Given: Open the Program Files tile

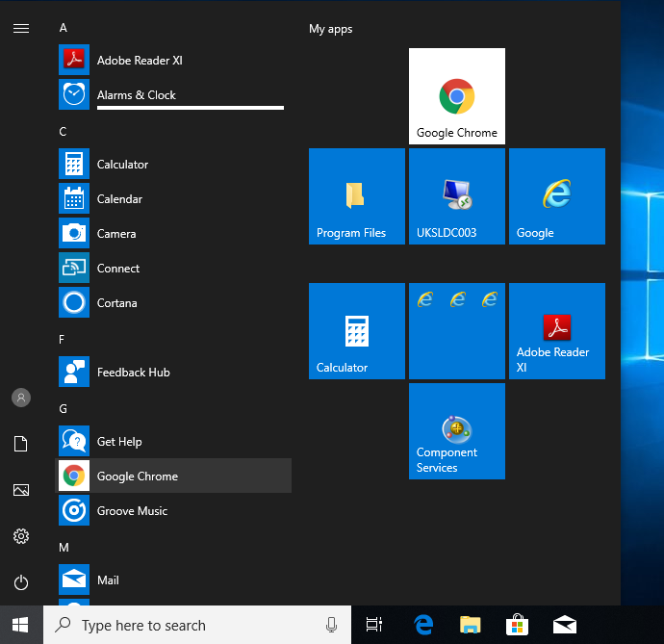Looking at the screenshot, I should coord(357,196).
